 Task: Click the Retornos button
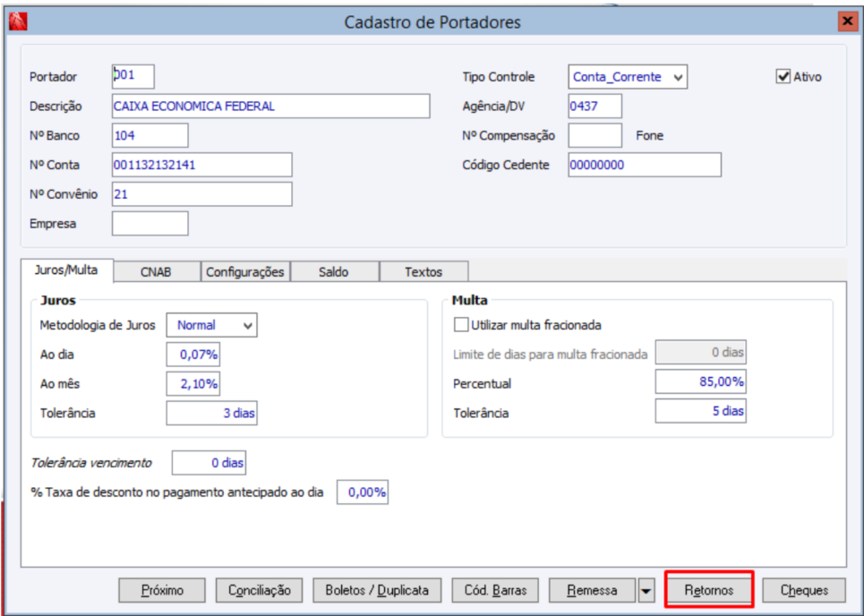pos(709,591)
